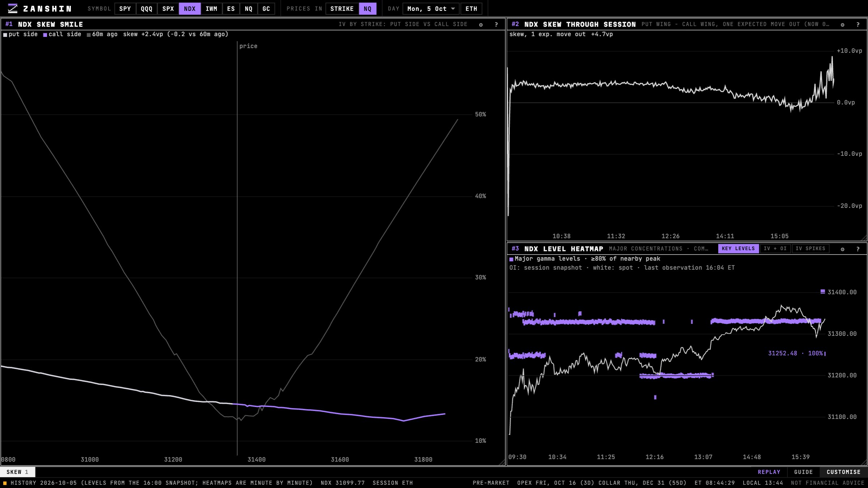
Task: Click NDX 31099.77 in status bar
Action: (x=342, y=483)
